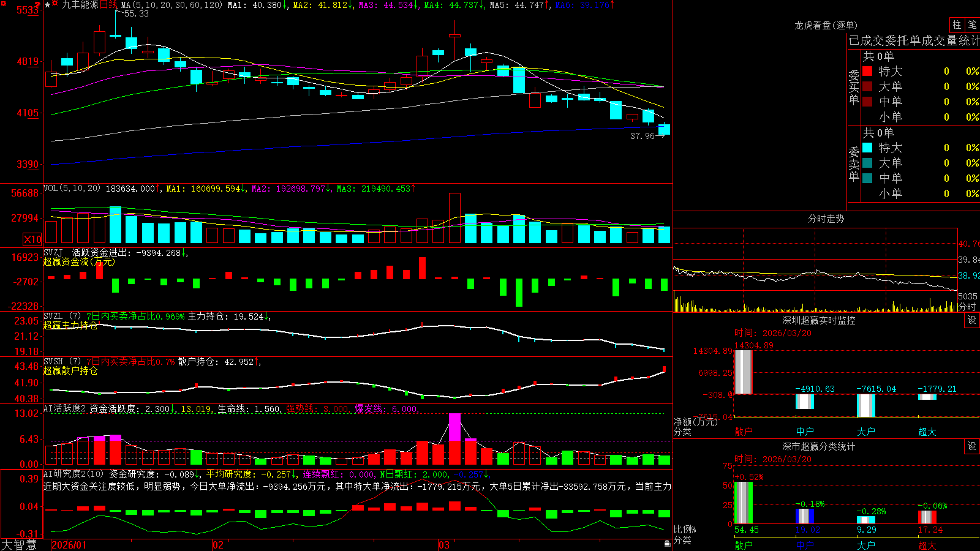
Task: Open MA(5,10,20,30,60,120) indicator parameters
Action: pos(172,5)
